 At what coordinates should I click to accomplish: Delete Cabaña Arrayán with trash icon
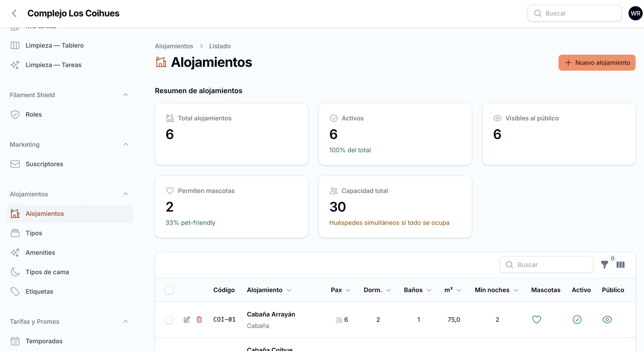click(199, 320)
